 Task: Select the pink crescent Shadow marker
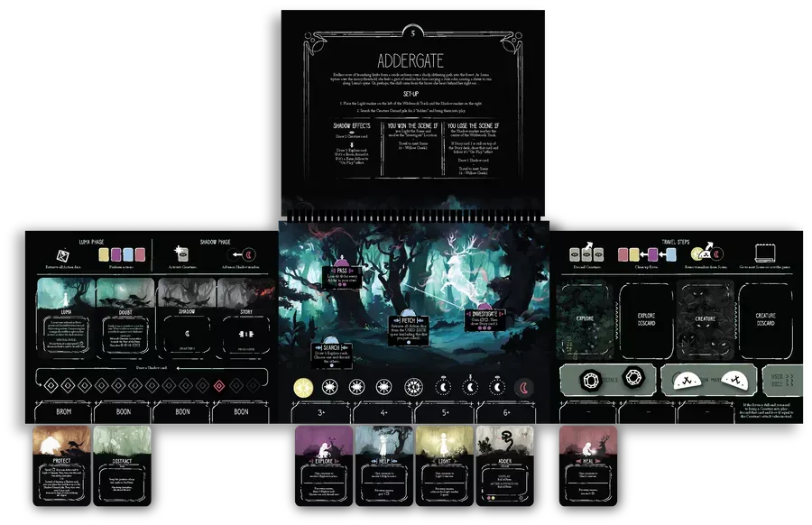click(523, 388)
